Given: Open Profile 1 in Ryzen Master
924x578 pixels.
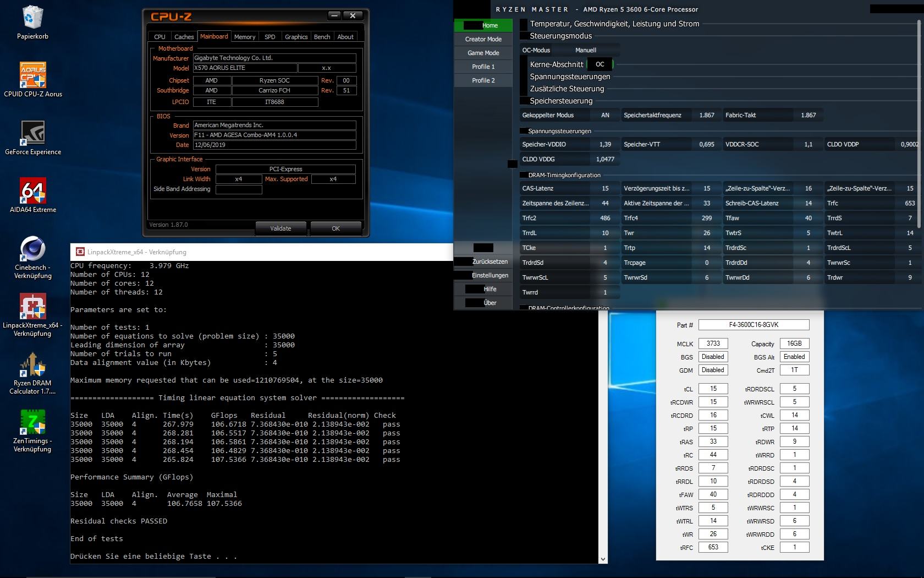Looking at the screenshot, I should (x=483, y=67).
